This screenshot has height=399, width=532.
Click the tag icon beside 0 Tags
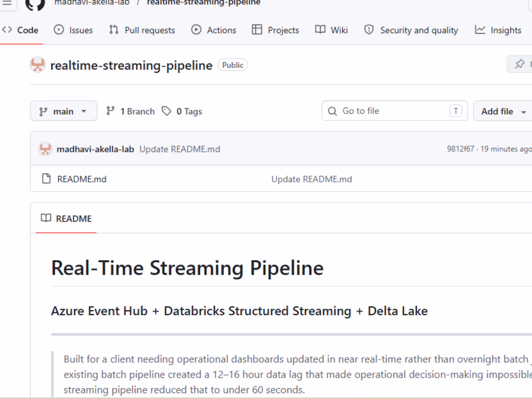166,111
